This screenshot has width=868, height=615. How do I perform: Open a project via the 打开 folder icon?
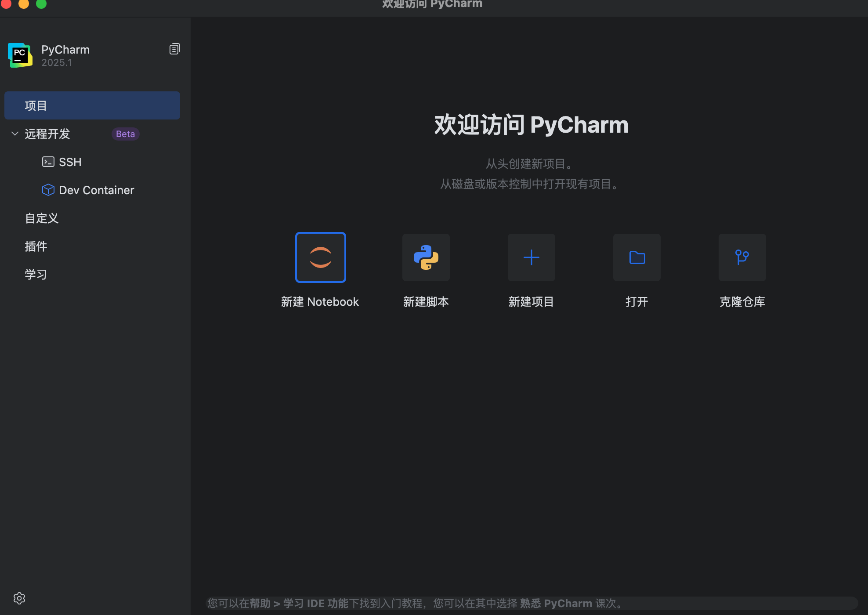click(x=637, y=257)
